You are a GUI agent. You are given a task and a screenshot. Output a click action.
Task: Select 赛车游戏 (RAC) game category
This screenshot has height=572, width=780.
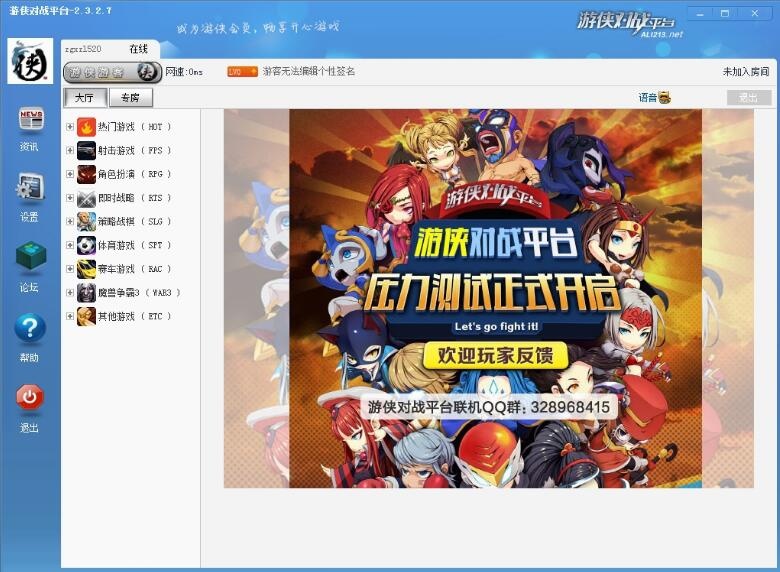point(120,269)
